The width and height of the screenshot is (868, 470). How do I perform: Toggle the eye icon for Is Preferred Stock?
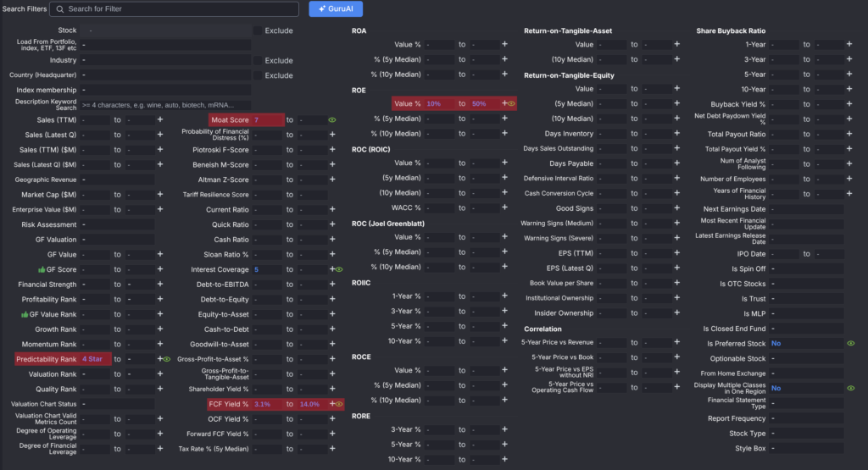click(850, 344)
